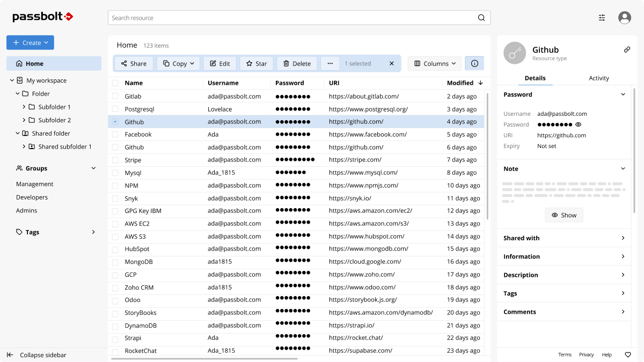644x362 pixels.
Task: Check the Postgresql row checkbox
Action: (115, 109)
